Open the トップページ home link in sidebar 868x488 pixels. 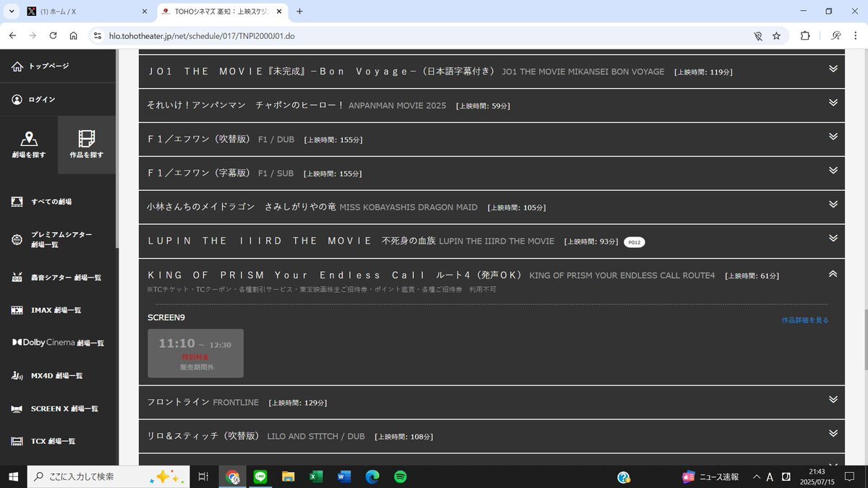click(x=41, y=67)
